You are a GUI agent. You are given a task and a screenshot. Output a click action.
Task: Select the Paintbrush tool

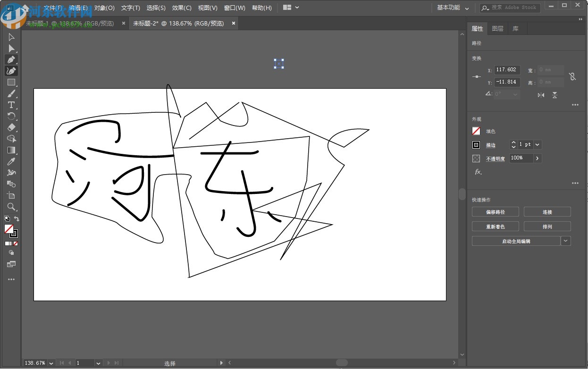[x=11, y=94]
